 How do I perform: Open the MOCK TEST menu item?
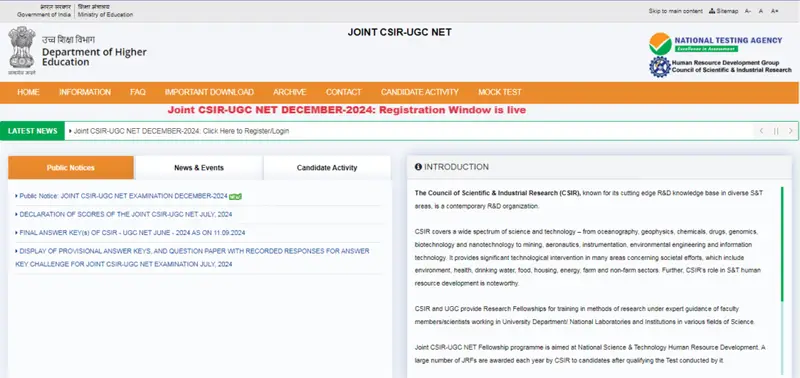(500, 92)
